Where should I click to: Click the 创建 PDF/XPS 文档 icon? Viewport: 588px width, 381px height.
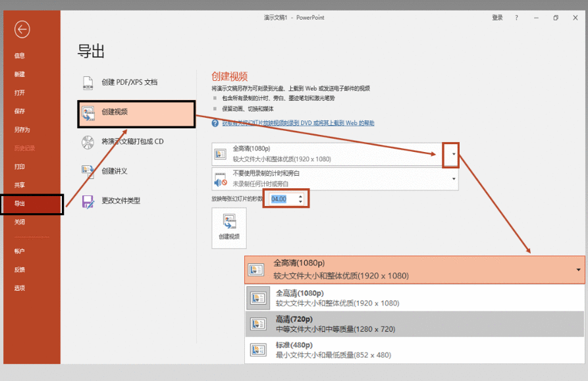[89, 84]
